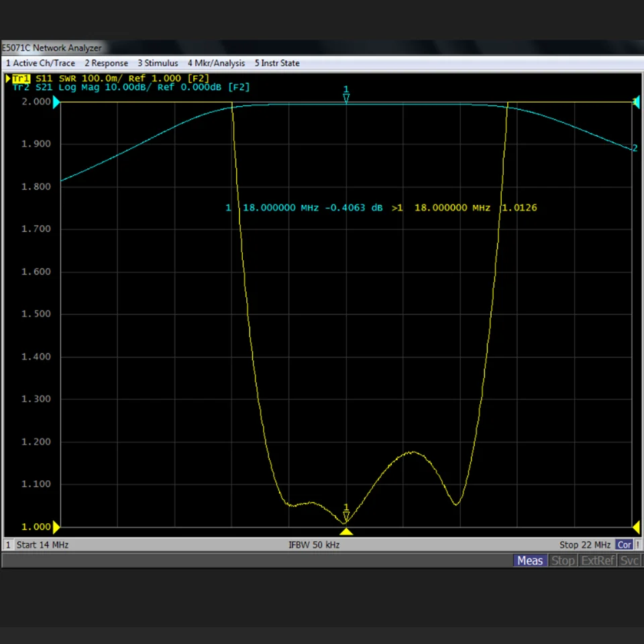The width and height of the screenshot is (644, 644).
Task: Click marker 1 on the yellow SWR trace
Action: (346, 513)
